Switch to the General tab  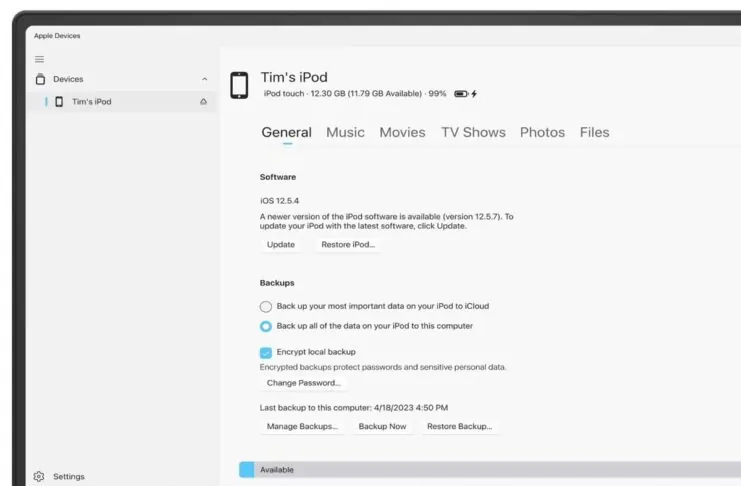(286, 132)
